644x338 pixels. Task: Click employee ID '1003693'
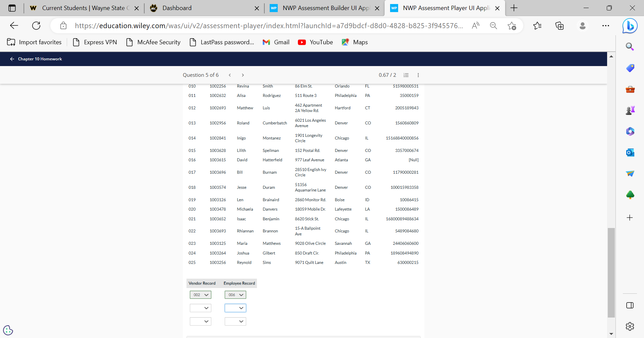click(x=218, y=231)
